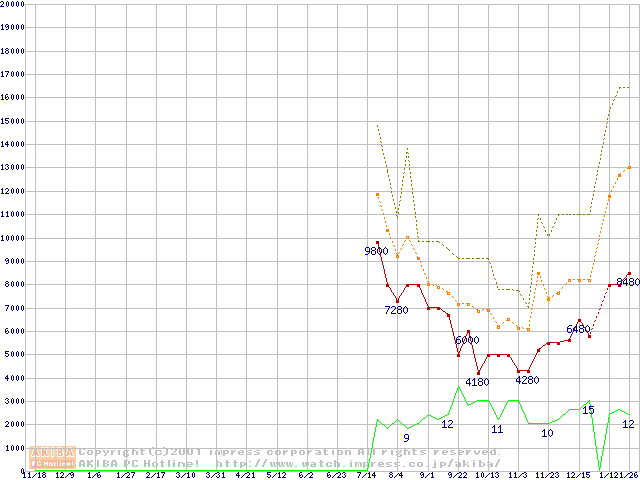Select the 7/14 x-axis date label

click(x=366, y=476)
